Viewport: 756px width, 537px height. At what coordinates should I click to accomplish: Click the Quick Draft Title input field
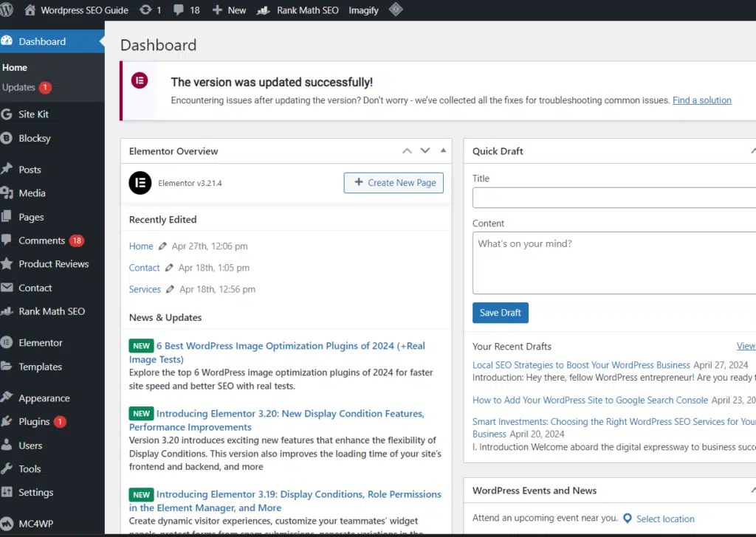[x=614, y=198]
